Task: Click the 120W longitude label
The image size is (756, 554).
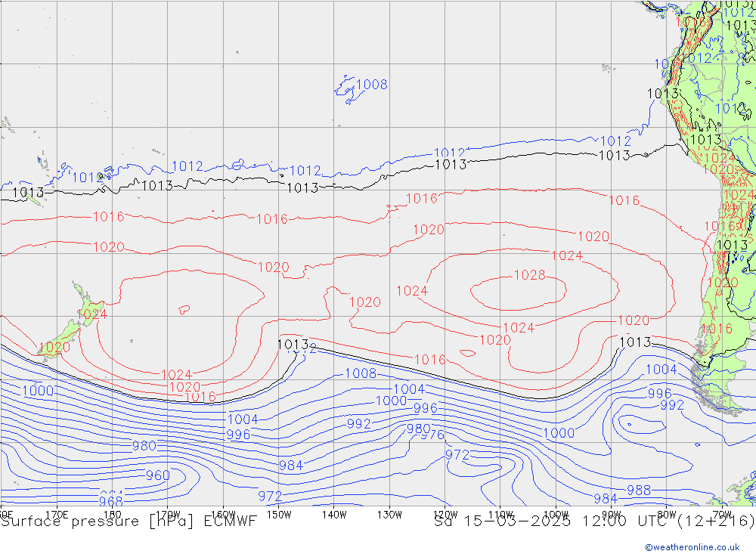Action: (x=445, y=515)
